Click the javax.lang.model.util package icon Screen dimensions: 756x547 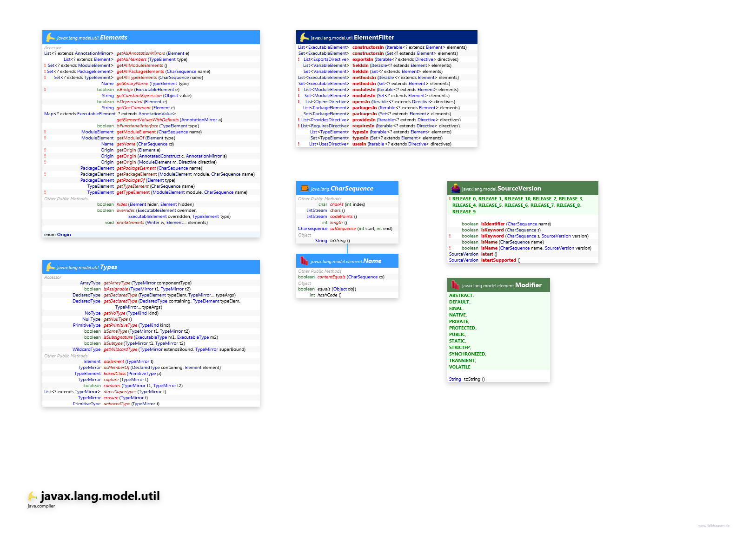coord(33,496)
